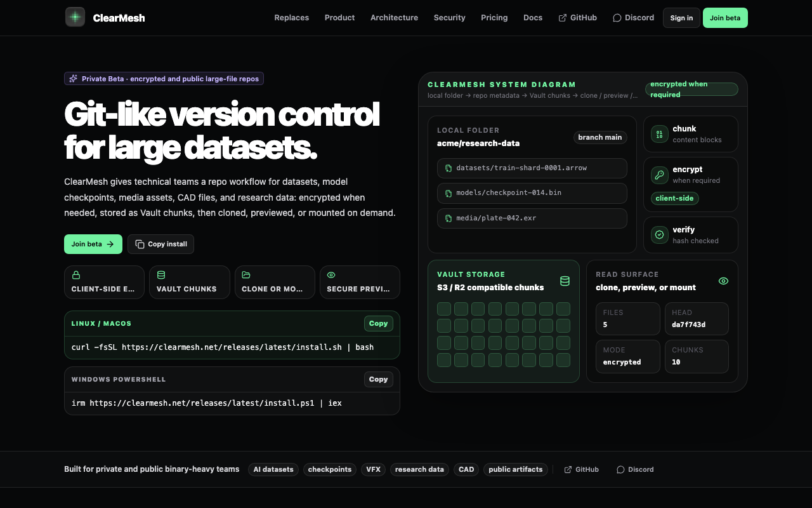
Task: Click the HEAD da7f743d tile
Action: point(697,319)
